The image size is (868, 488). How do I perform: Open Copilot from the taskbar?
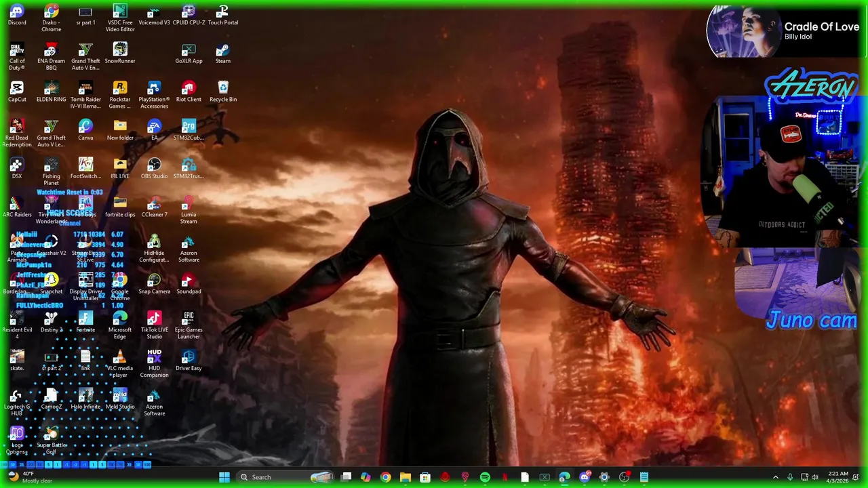click(x=366, y=477)
